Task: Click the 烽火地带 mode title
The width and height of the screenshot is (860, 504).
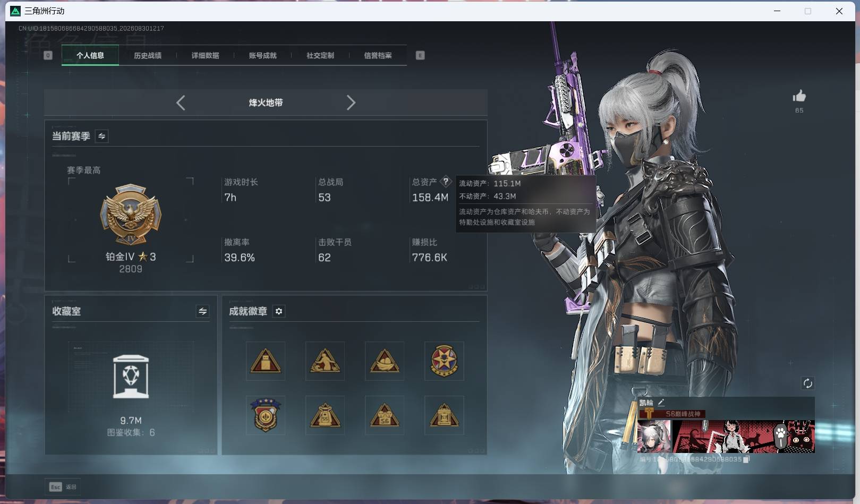Action: 266,102
